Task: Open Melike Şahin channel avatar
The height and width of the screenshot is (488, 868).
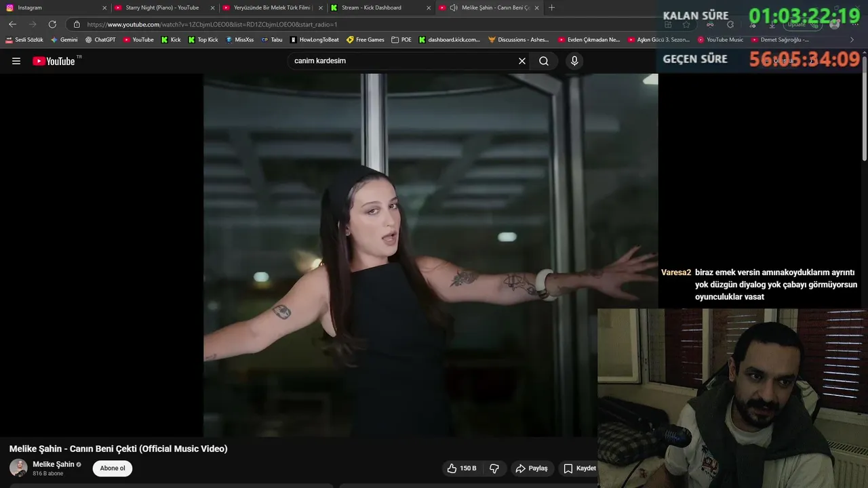Action: pos(18,468)
